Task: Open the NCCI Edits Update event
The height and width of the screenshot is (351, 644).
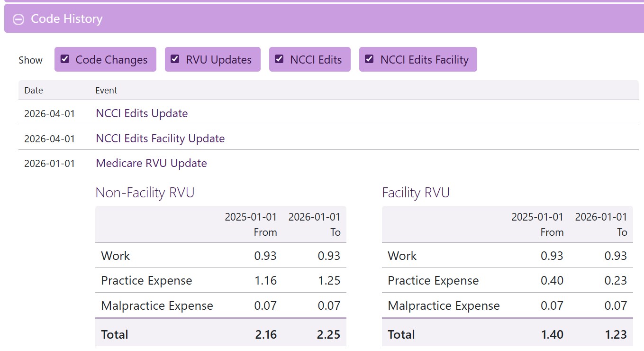Action: pyautogui.click(x=142, y=113)
